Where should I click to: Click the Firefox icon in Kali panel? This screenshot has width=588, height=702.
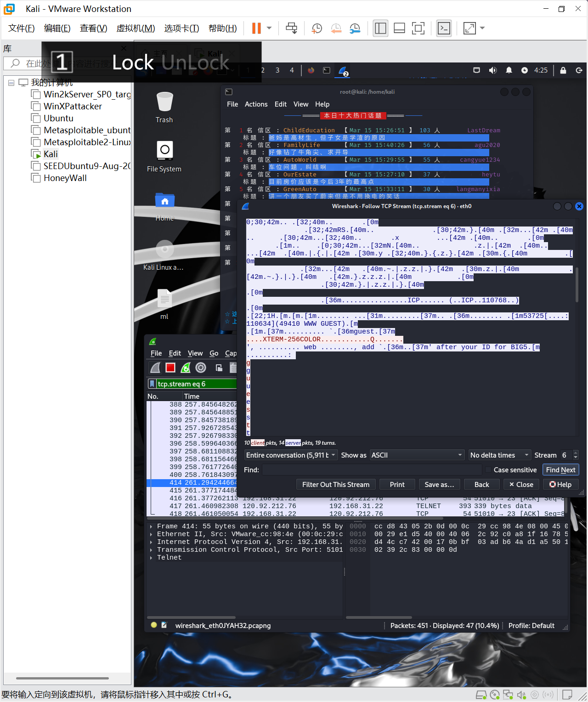tap(311, 70)
